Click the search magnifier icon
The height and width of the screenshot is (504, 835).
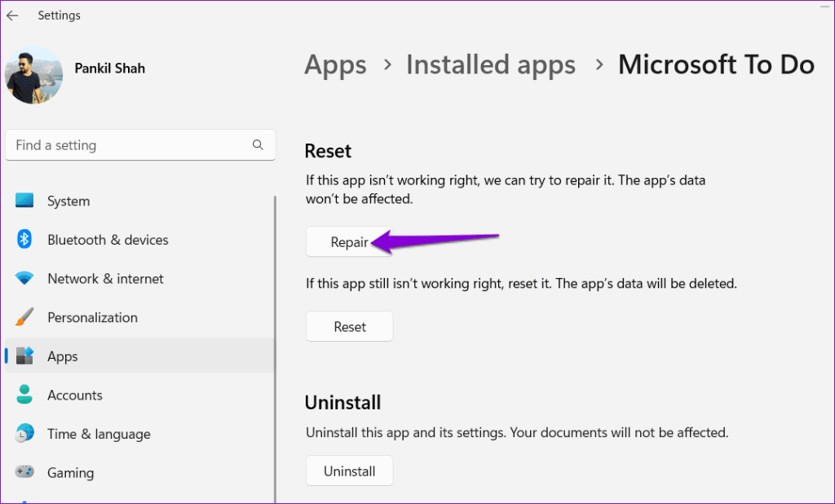click(258, 145)
